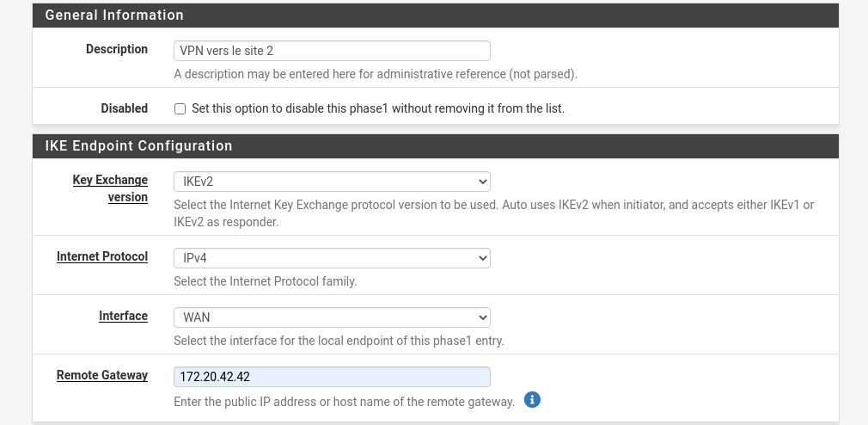
Task: Click the underlined 'Key Exchange version' label
Action: click(110, 188)
